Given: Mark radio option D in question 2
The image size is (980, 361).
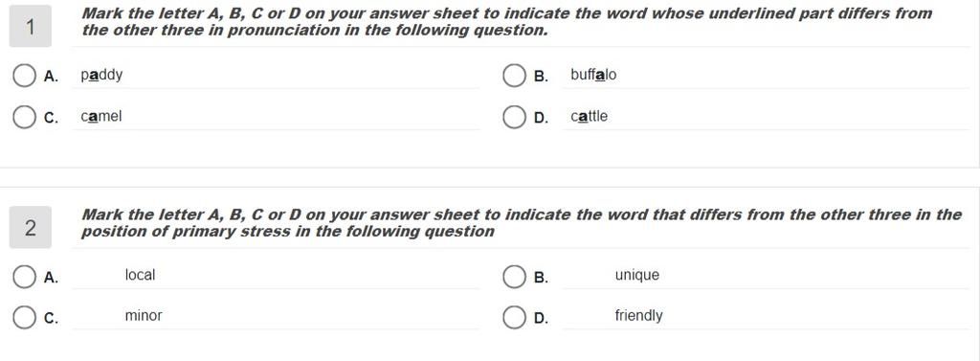Looking at the screenshot, I should (x=514, y=317).
